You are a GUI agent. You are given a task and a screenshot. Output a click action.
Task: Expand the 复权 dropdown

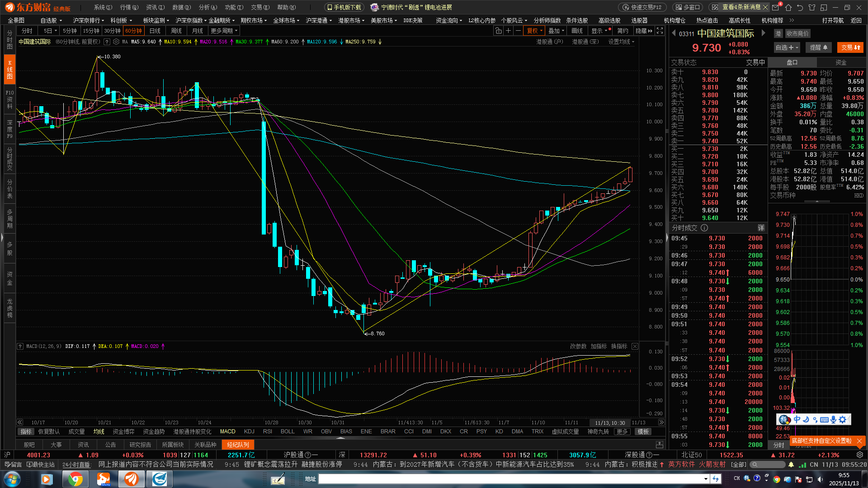pyautogui.click(x=536, y=31)
